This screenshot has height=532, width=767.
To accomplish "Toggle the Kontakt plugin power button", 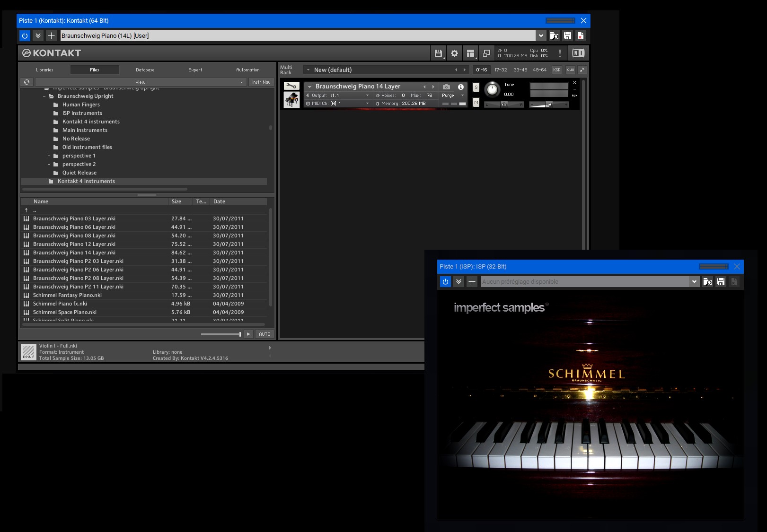I will tap(25, 35).
